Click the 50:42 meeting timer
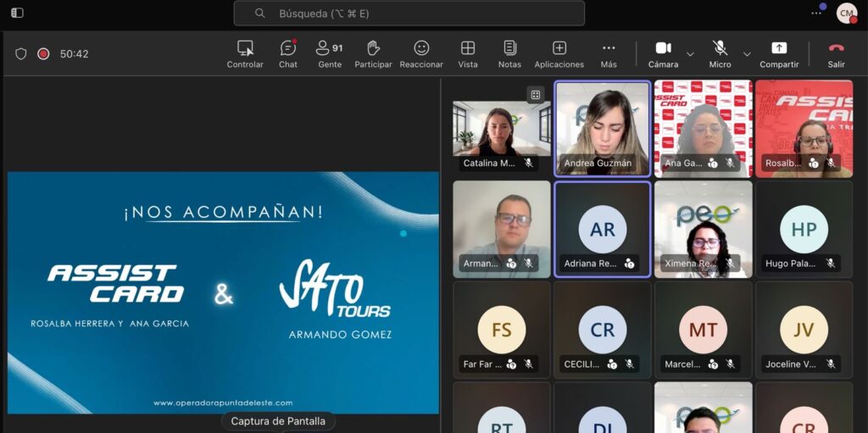This screenshot has width=868, height=433. [x=75, y=53]
